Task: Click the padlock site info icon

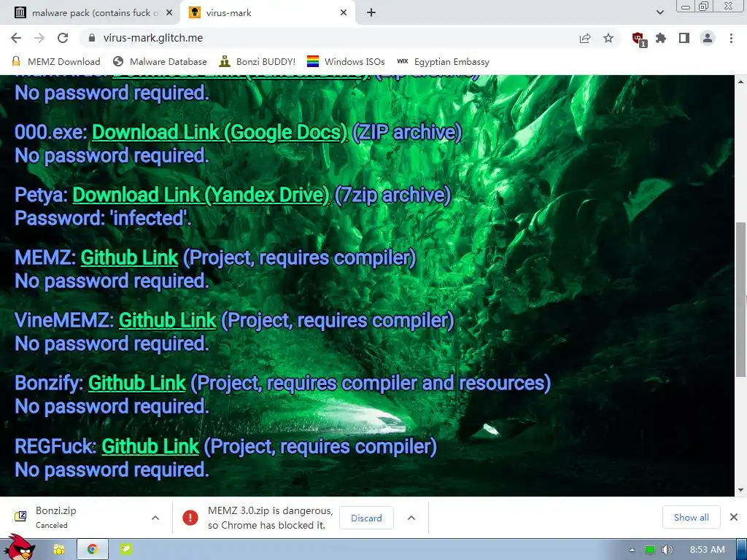Action: coord(92,38)
